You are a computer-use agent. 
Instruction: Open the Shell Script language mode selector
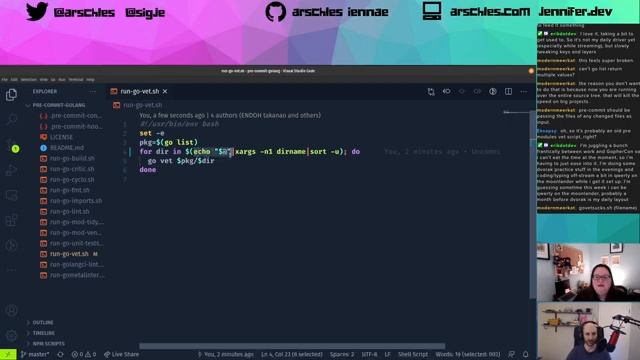click(x=413, y=354)
